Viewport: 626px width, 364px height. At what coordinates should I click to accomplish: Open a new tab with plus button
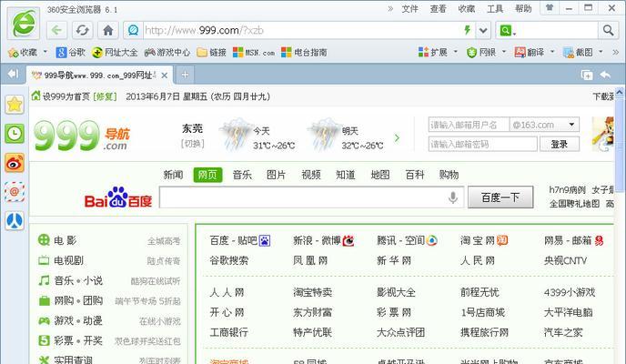pyautogui.click(x=185, y=75)
